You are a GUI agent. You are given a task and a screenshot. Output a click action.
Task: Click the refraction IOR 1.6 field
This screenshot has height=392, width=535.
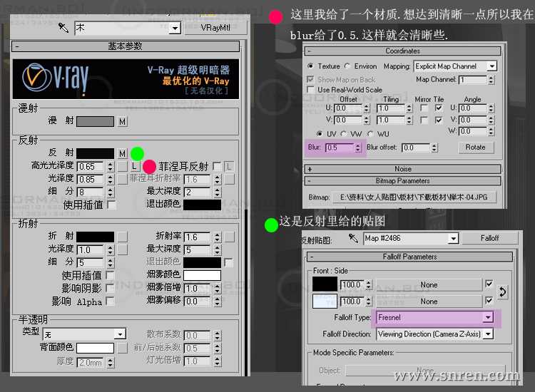[197, 237]
